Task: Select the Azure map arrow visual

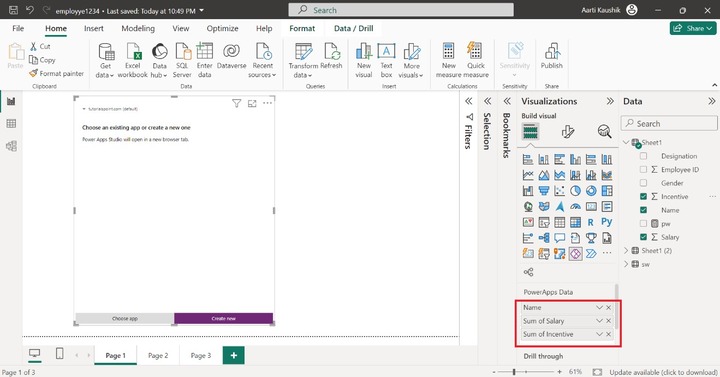Action: [x=559, y=207]
